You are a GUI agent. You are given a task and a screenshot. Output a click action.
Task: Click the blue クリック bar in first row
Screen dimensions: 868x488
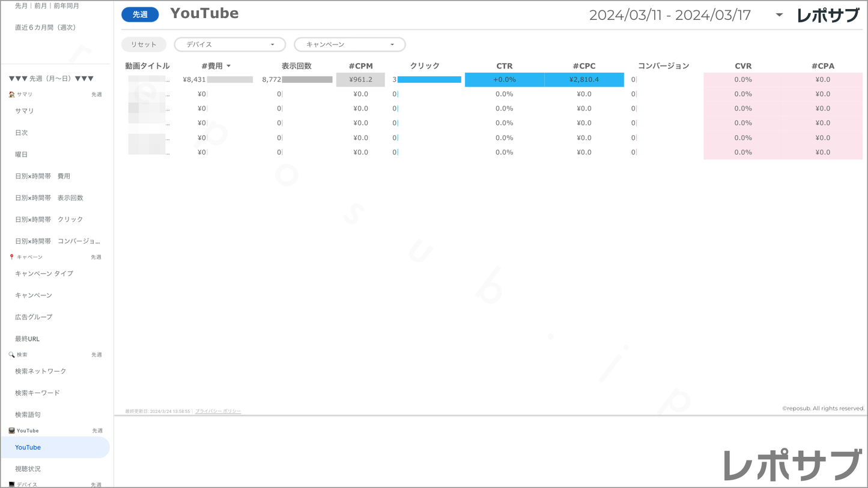[429, 79]
